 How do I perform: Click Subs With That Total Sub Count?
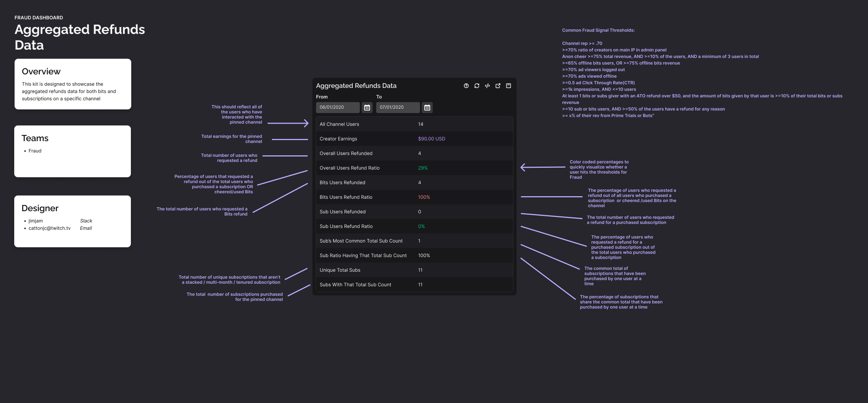(x=355, y=284)
